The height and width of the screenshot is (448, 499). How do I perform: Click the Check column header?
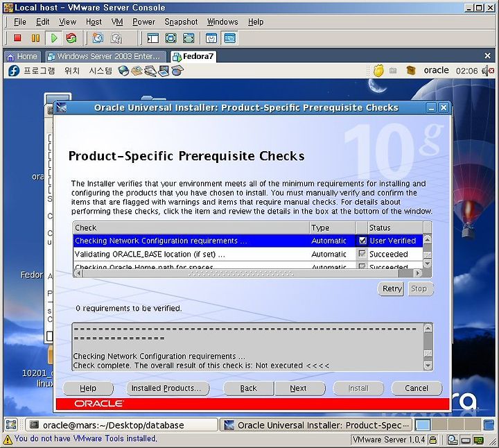pos(191,227)
